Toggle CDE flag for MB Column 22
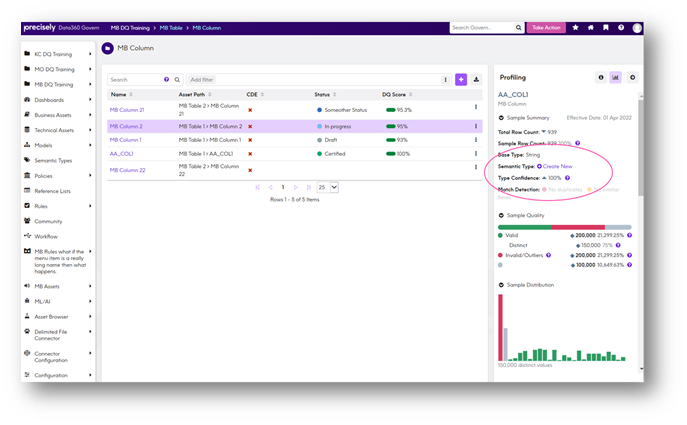The height and width of the screenshot is (425, 687). [250, 170]
